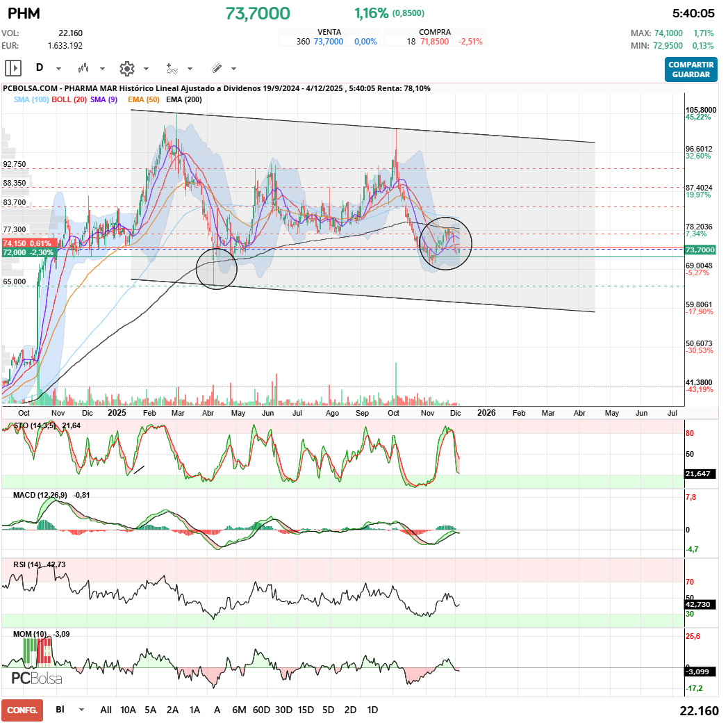Viewport: 728px width, 725px height.
Task: Click the SMA (100) indicator label
Action: click(x=31, y=99)
